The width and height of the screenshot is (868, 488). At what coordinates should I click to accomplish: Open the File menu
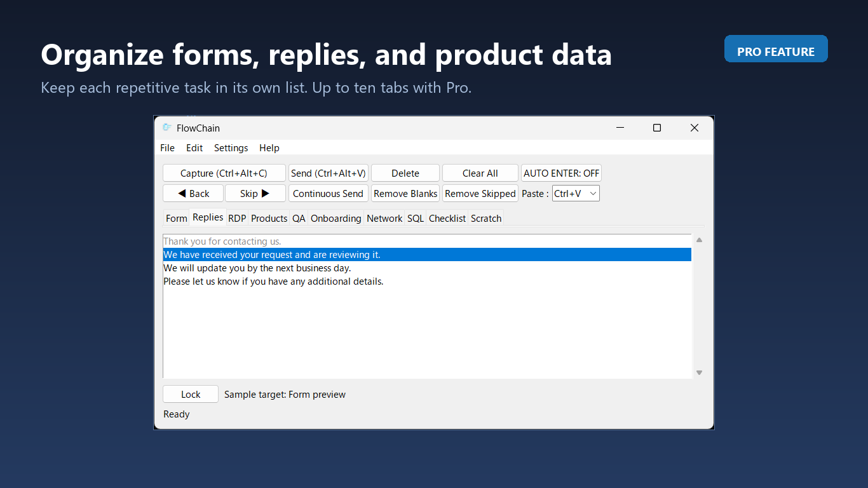167,147
